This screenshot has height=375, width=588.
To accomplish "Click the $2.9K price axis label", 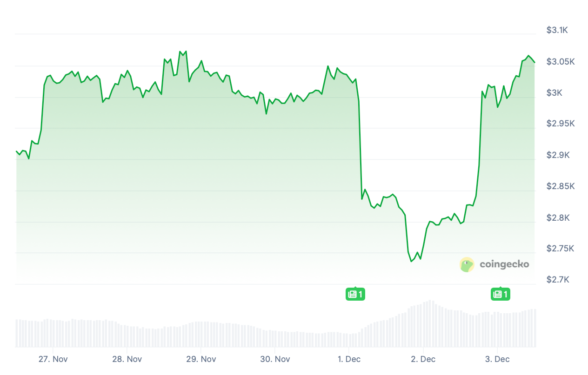I will (x=557, y=155).
